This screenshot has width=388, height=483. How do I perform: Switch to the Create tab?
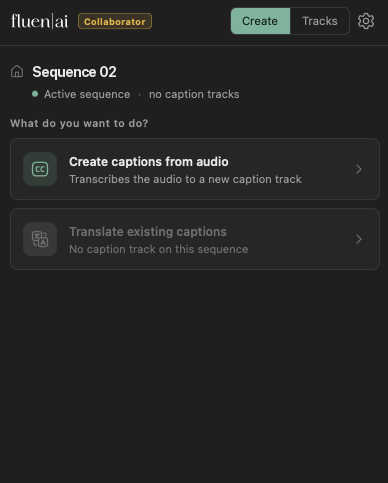pyautogui.click(x=260, y=21)
